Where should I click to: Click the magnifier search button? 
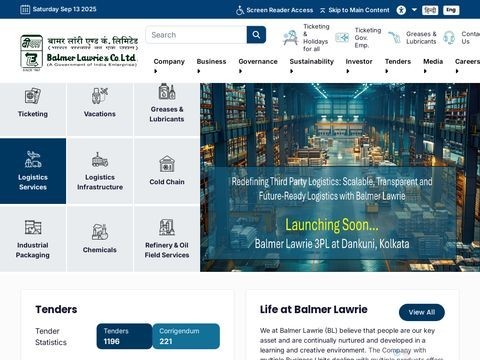(256, 35)
